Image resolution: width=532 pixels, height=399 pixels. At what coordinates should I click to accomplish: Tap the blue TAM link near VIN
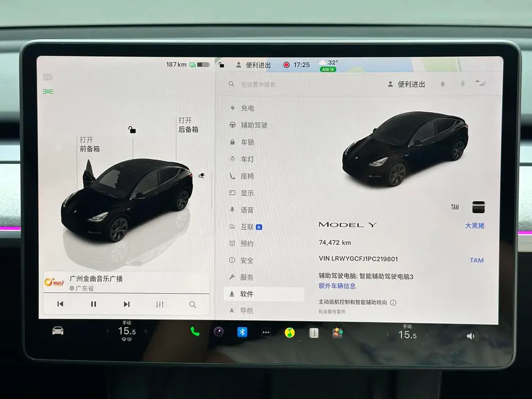(x=477, y=260)
